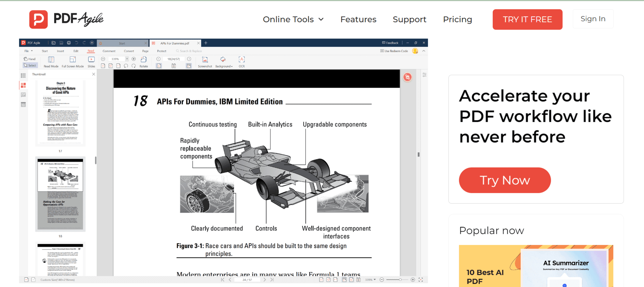Open the 339% zoom dropdown in status bar
The height and width of the screenshot is (287, 644).
point(370,280)
